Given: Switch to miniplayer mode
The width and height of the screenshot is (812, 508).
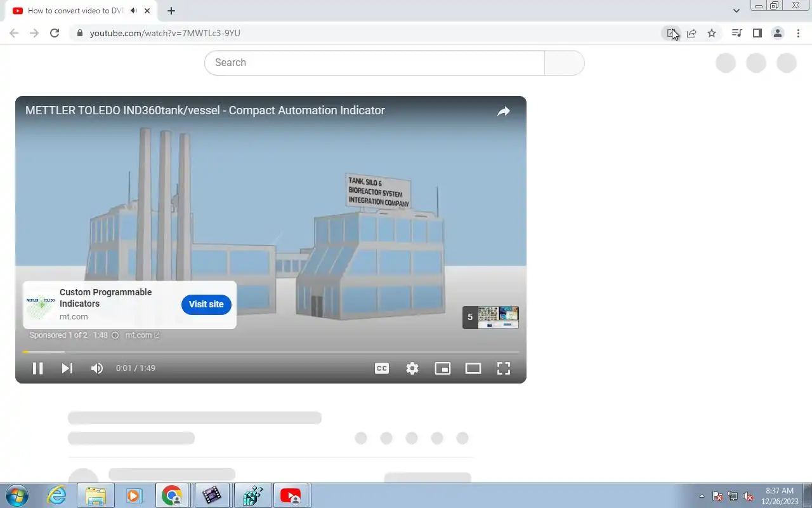Looking at the screenshot, I should point(443,368).
